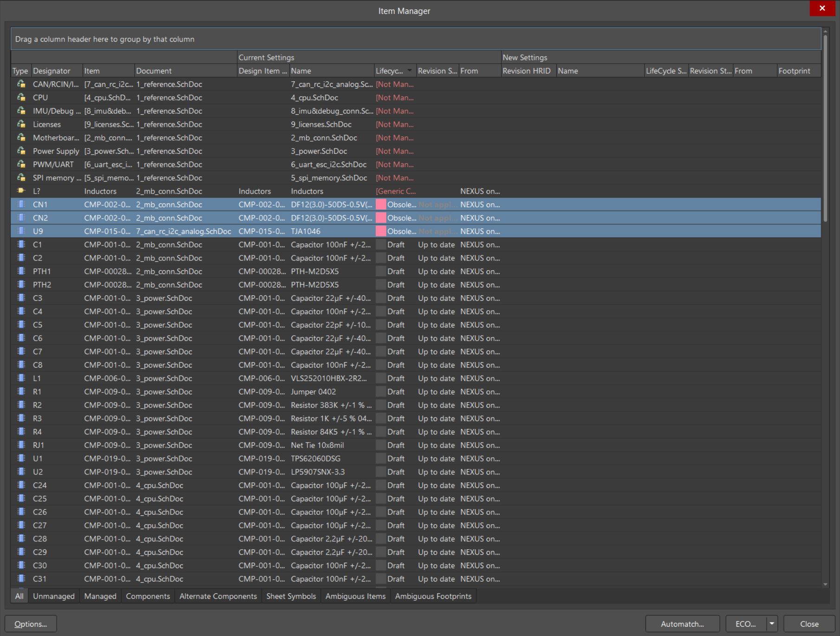This screenshot has height=636, width=840.
Task: Sort by the Designator column header
Action: click(x=52, y=71)
